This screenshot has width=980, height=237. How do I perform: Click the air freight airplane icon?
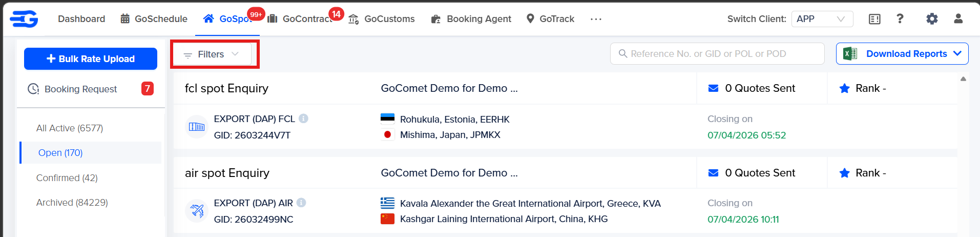pos(197,211)
